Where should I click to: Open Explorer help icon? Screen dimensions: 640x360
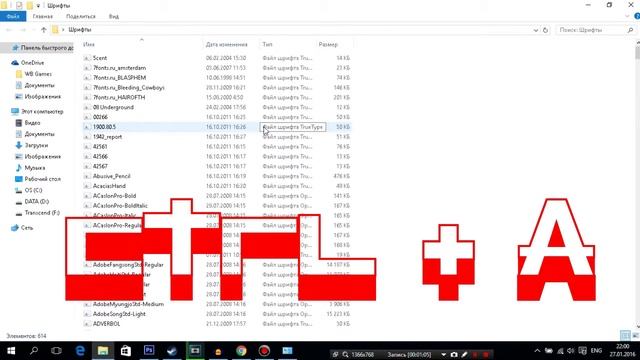point(637,16)
